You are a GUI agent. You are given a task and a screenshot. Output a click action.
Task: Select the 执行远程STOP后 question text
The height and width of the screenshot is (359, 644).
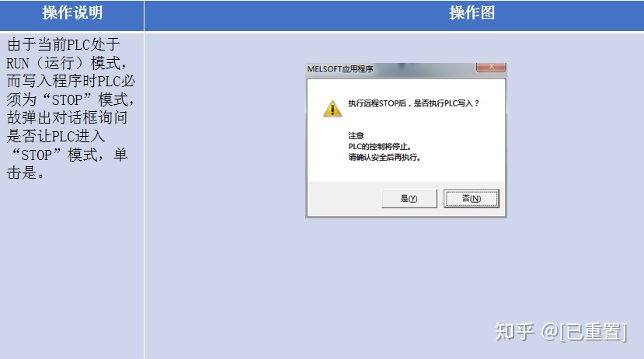[413, 103]
